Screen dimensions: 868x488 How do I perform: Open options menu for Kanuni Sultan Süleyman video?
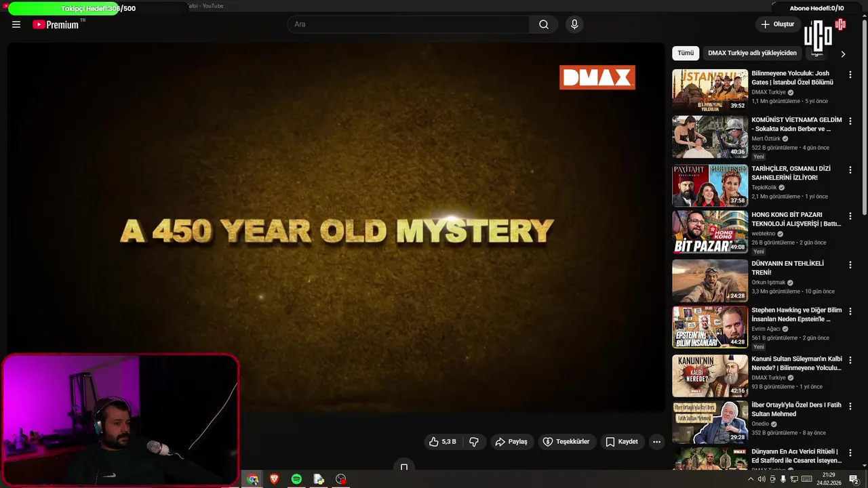click(x=850, y=360)
